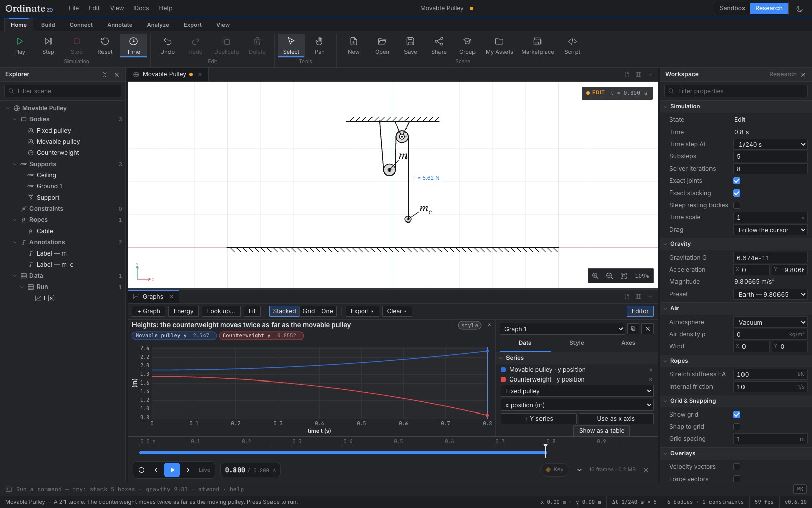Reset the simulation from the ribbon
This screenshot has width=812, height=508.
pos(105,45)
